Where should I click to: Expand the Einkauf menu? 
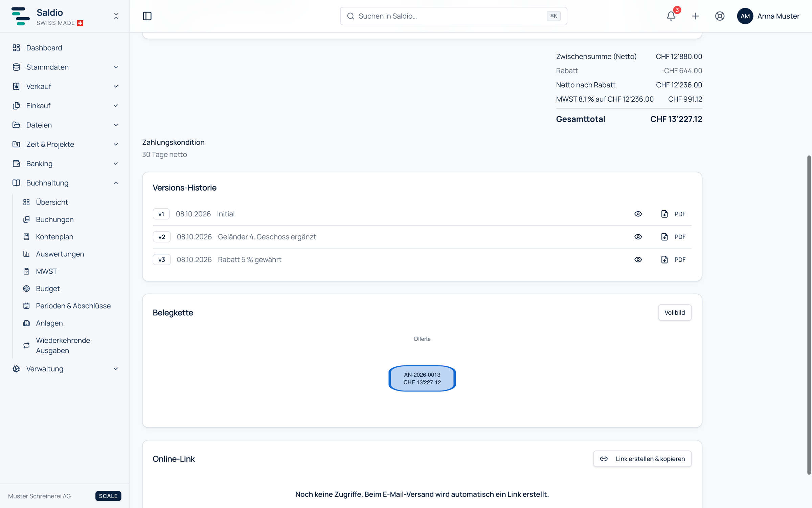tap(65, 106)
